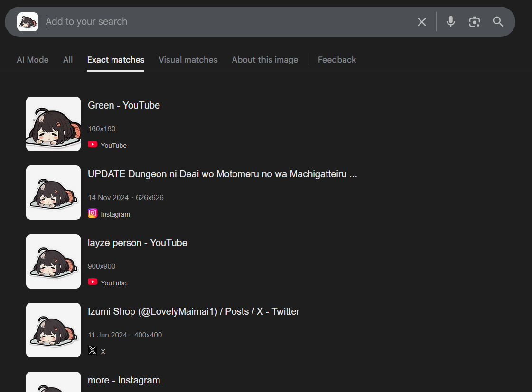Open the About this image tab
Viewport: 532px width, 392px height.
(265, 60)
